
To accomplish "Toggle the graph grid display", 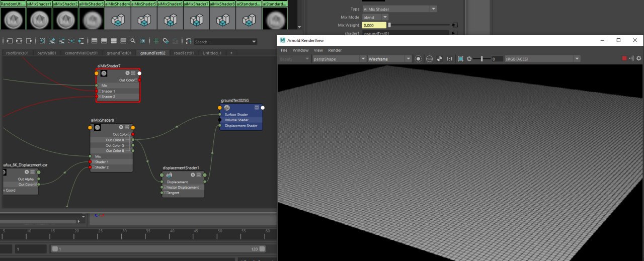I will click(156, 41).
